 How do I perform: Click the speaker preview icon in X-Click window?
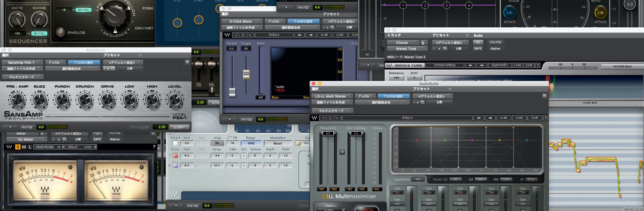(229, 119)
